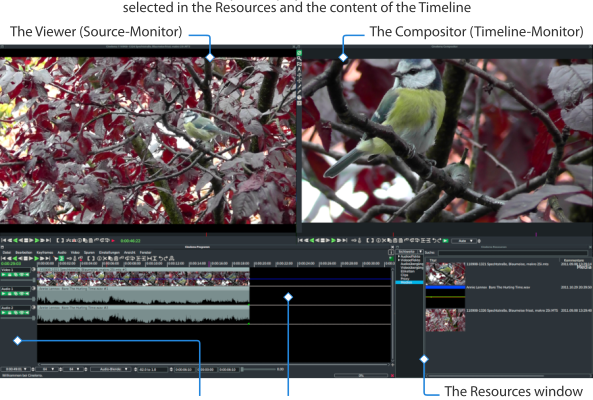Open the Keyframes menu
This screenshot has height=400, width=593.
tap(45, 253)
